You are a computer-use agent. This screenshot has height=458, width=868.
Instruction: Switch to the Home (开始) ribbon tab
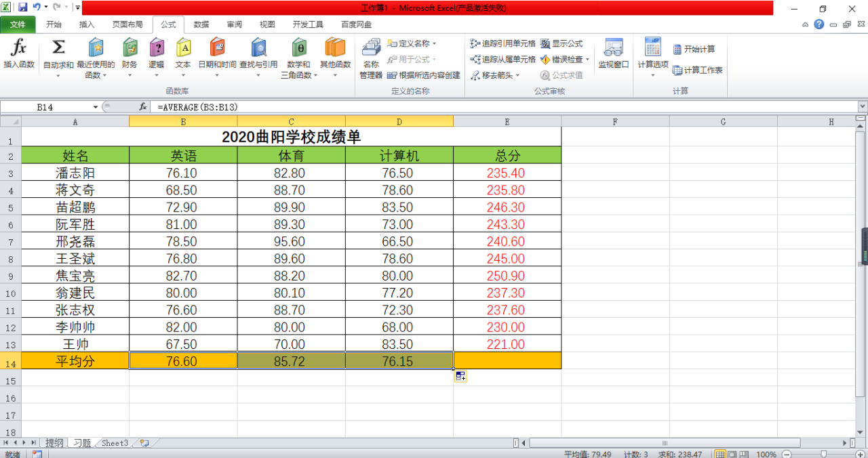coord(54,24)
